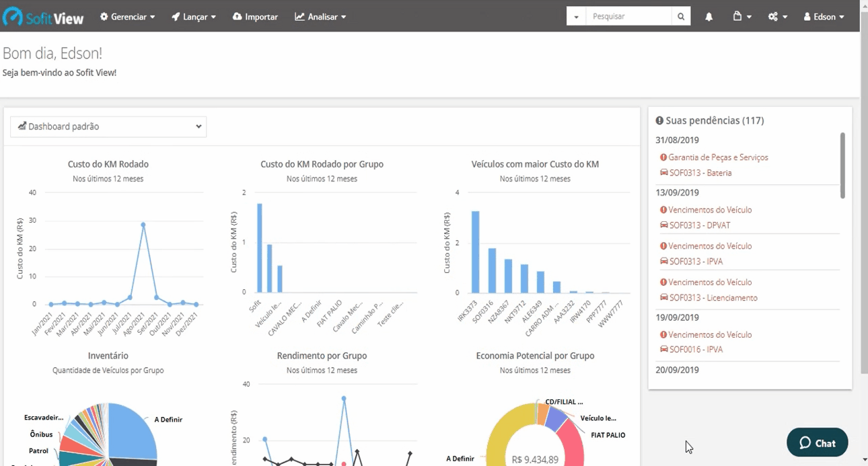Click the search magnifier button
The height and width of the screenshot is (466, 868).
[x=681, y=17]
